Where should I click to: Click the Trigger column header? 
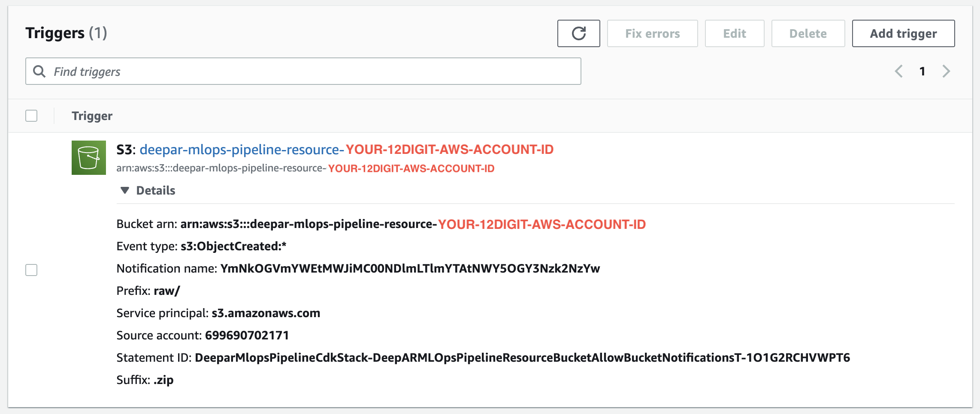tap(92, 116)
